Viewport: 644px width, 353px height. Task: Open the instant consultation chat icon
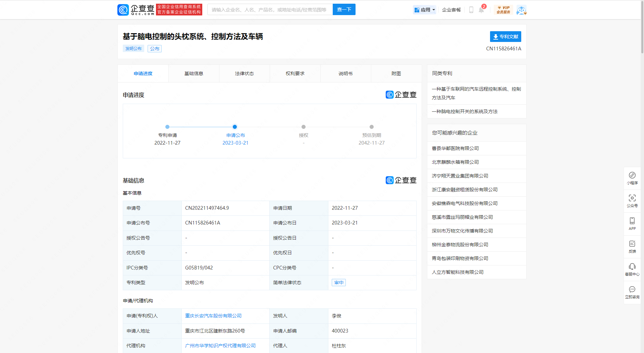[632, 292]
